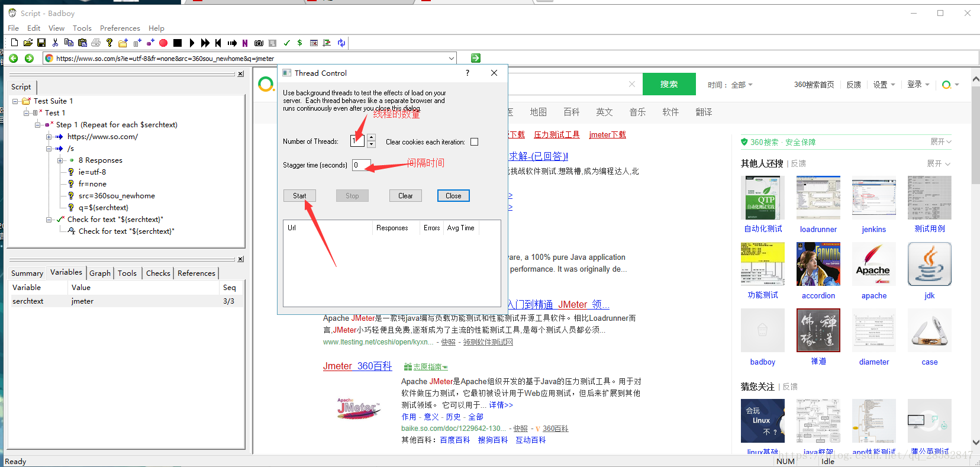Screen dimensions: 980x467
Task: Switch to the Graph tab
Action: coord(100,273)
